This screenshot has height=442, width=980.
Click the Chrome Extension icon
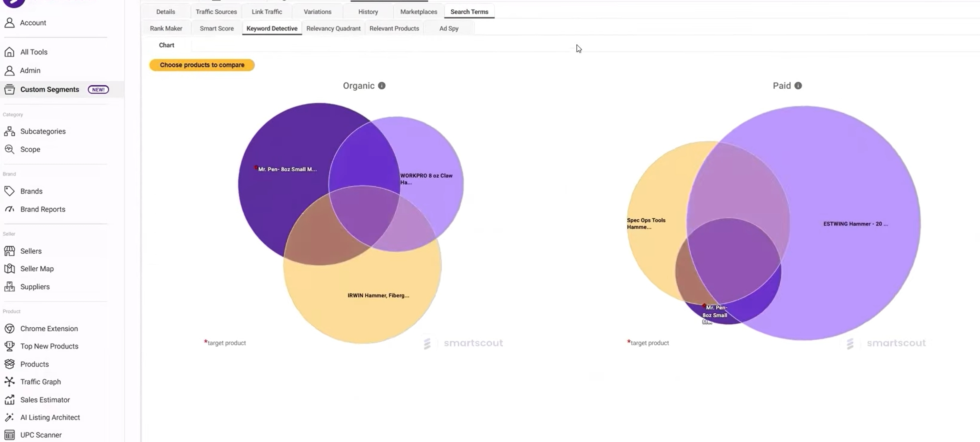pos(9,329)
